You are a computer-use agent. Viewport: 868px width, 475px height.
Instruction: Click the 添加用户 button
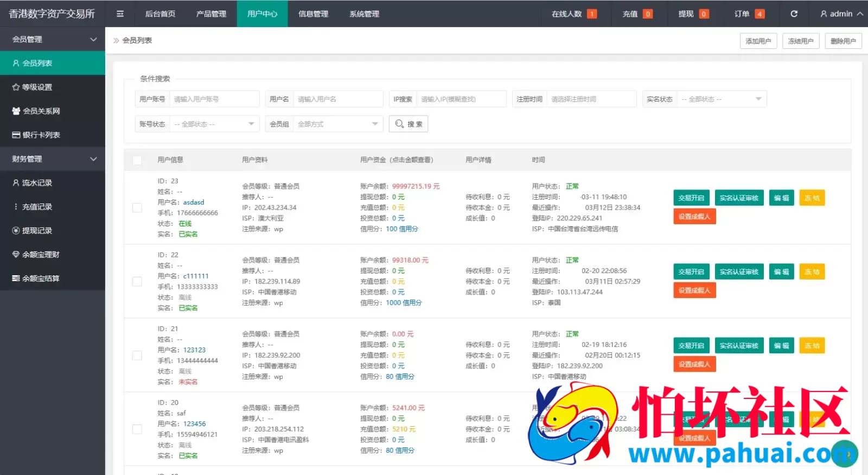(758, 41)
